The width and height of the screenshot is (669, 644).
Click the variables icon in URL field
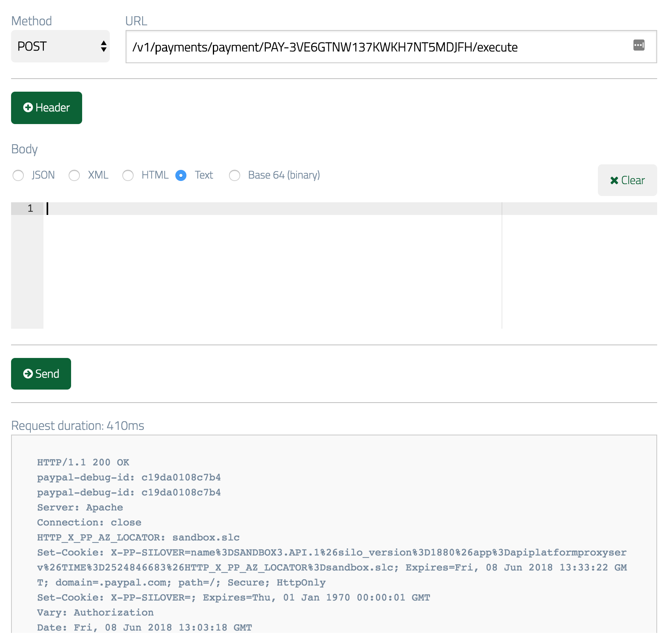point(639,45)
